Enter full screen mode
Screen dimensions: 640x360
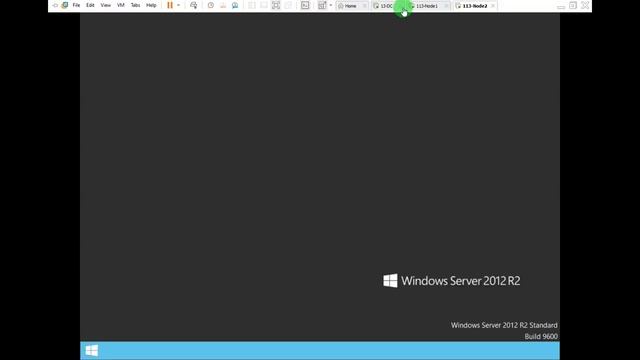click(276, 5)
